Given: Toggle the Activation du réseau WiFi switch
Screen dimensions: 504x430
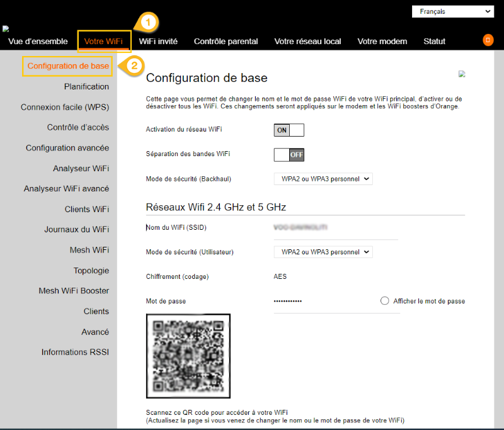Looking at the screenshot, I should [x=289, y=130].
